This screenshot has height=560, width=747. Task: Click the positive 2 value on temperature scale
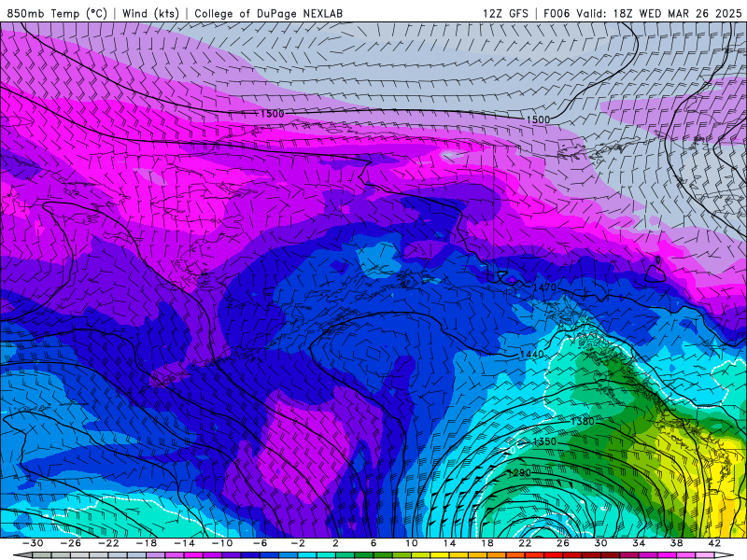(335, 543)
